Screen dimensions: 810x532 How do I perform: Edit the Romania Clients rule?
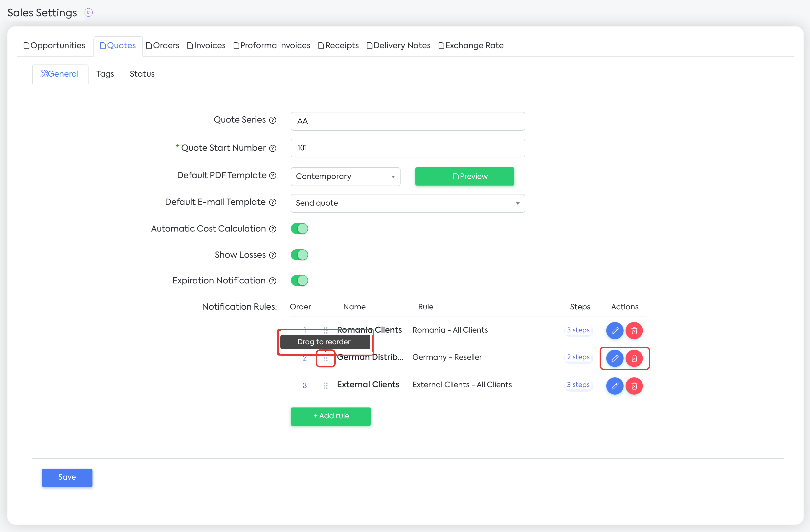[615, 331]
